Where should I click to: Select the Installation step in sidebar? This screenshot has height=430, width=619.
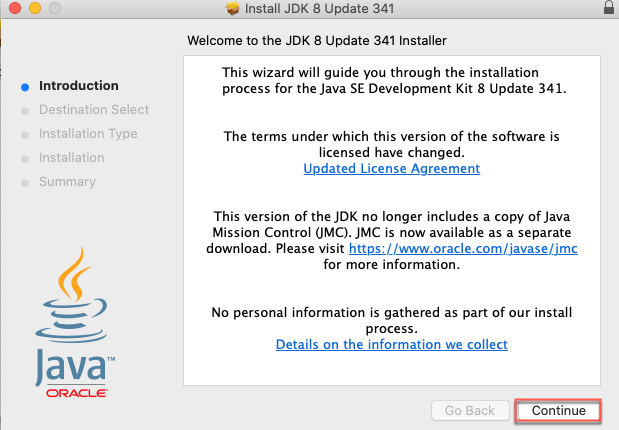[x=71, y=158]
